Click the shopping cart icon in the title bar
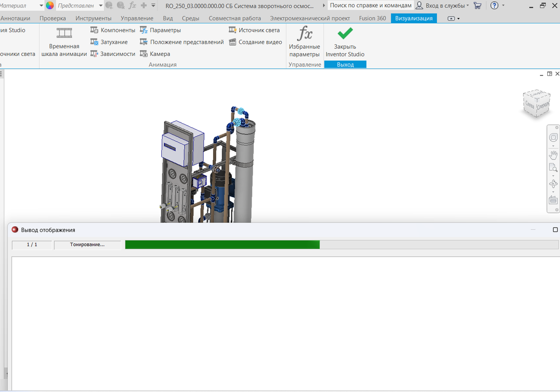The height and width of the screenshot is (392, 560). [x=477, y=6]
